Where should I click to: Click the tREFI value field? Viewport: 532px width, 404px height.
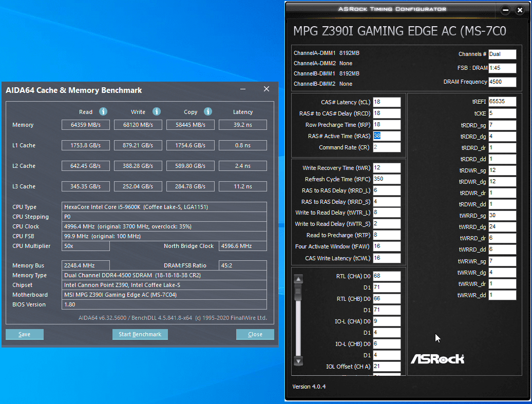point(503,102)
